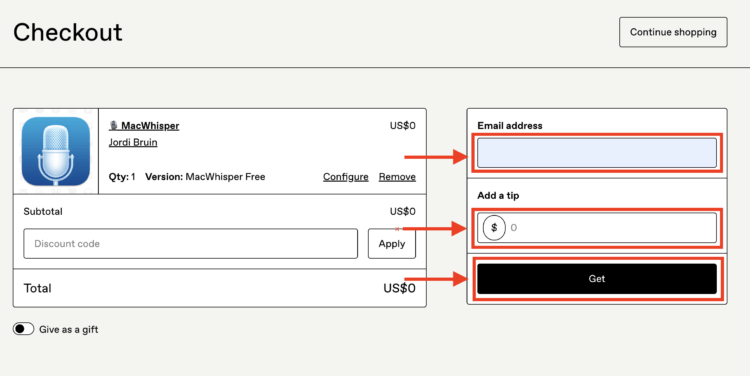The height and width of the screenshot is (376, 750).
Task: Open the Jordi Bruin creator link
Action: (x=133, y=143)
